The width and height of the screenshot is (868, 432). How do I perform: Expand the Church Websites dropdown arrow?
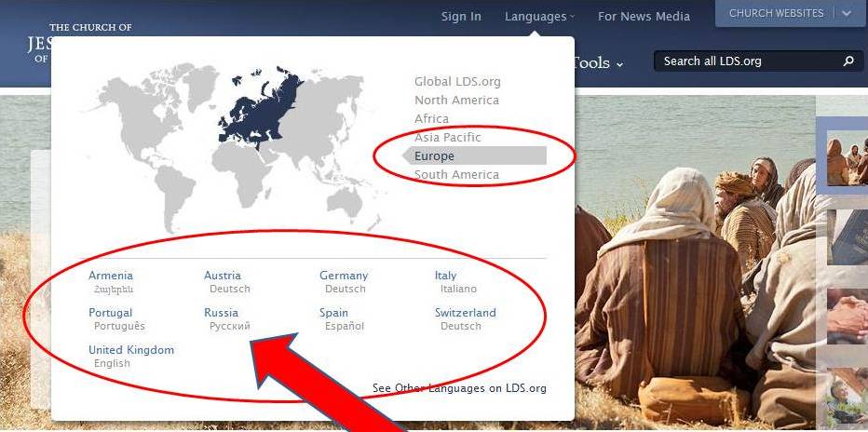pyautogui.click(x=847, y=14)
